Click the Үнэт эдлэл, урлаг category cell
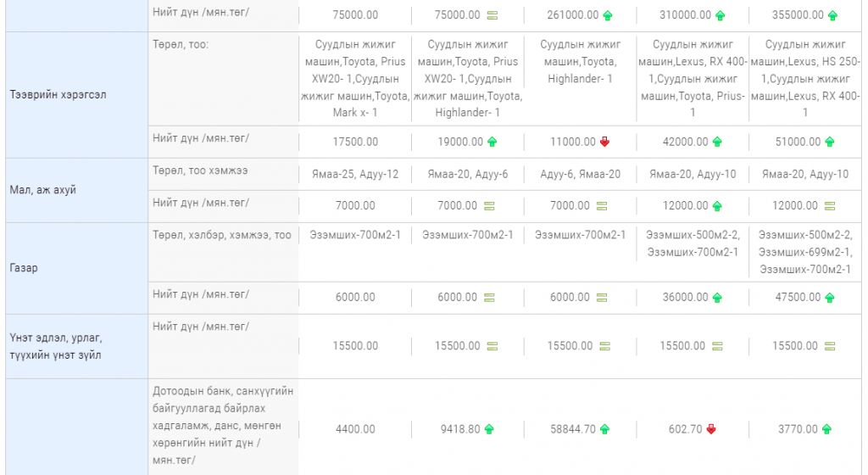868x475 pixels. (75, 347)
